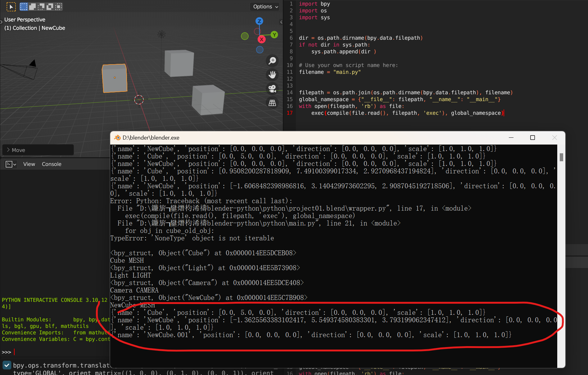Click the Zoom magnifier in the viewport

[272, 60]
